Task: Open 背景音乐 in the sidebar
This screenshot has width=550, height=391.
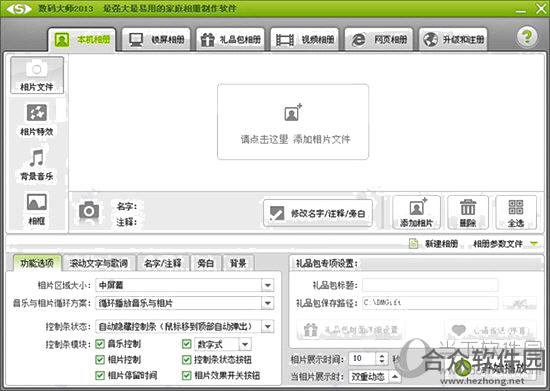Action: pyautogui.click(x=37, y=164)
